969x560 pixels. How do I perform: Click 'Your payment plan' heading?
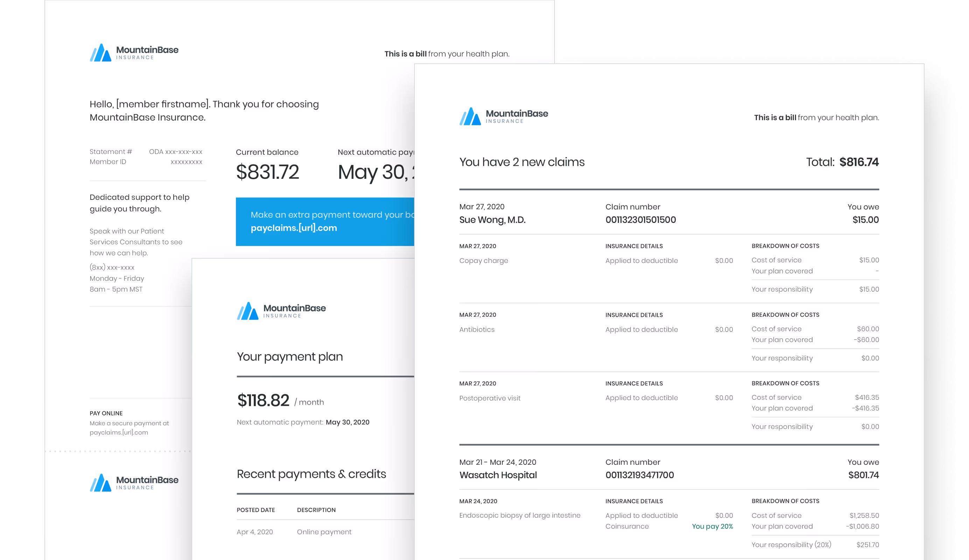pos(290,357)
